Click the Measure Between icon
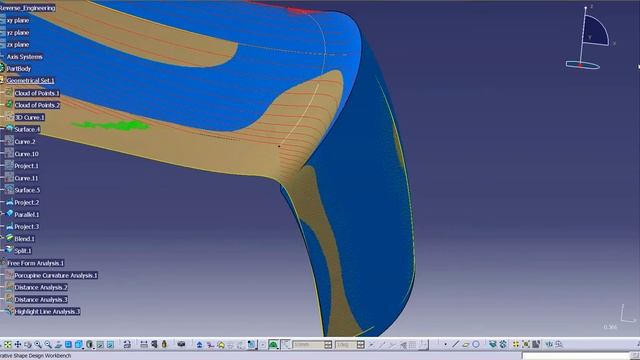Image resolution: width=640 pixels, height=360 pixels. pos(144,344)
